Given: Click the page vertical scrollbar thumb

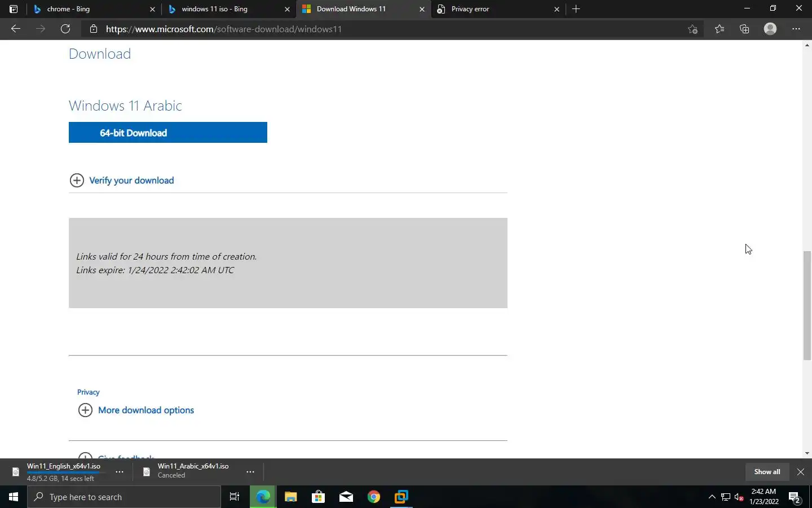Looking at the screenshot, I should tap(807, 305).
